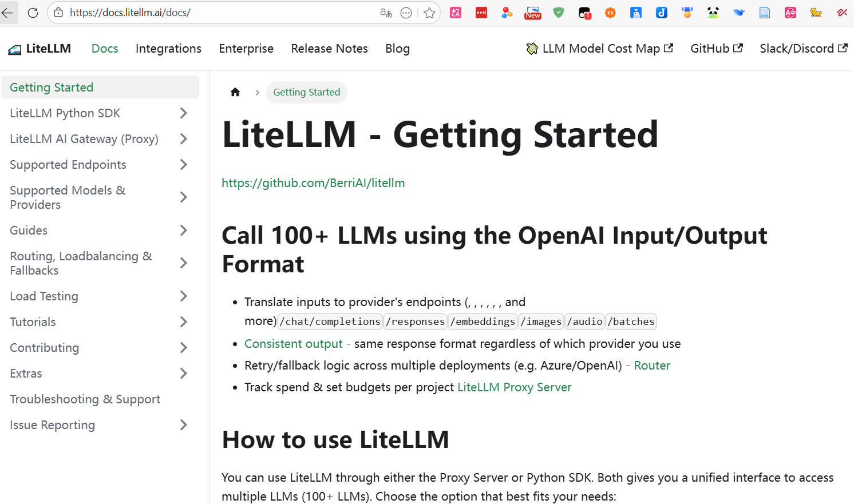Click the LiteLLM - Getting Started title
854x504 pixels.
coord(440,135)
